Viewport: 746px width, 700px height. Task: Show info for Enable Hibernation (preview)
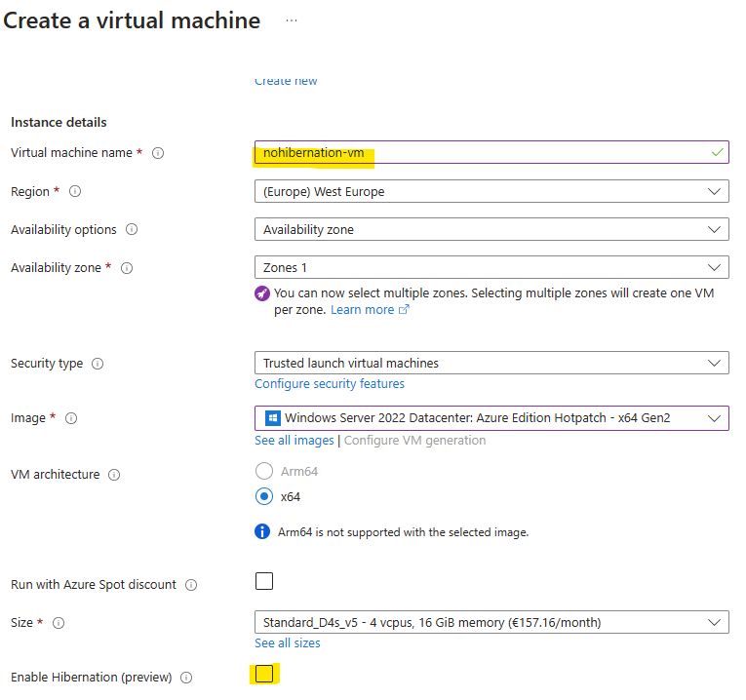[186, 678]
